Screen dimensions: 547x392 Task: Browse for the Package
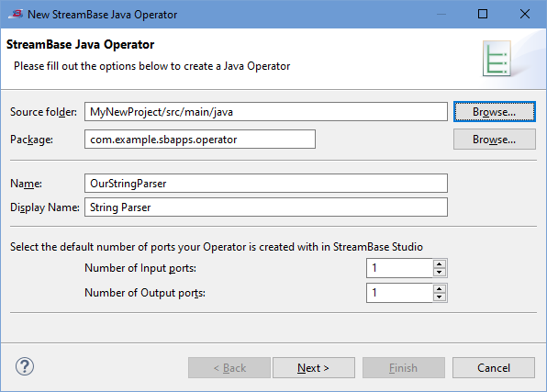pyautogui.click(x=495, y=140)
